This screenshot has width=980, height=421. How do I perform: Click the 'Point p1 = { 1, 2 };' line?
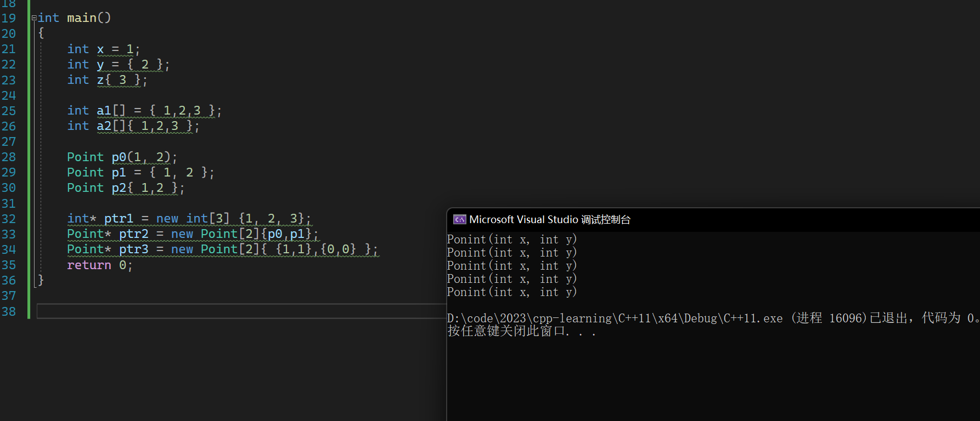140,173
